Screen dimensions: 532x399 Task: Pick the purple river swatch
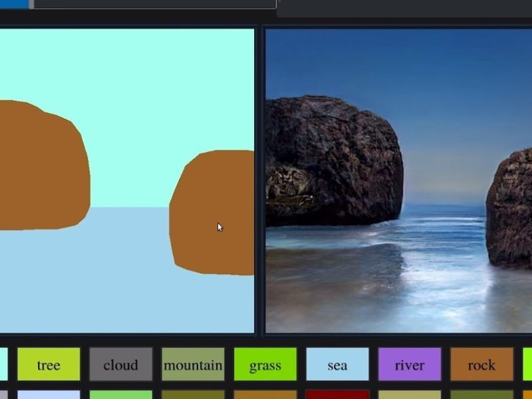(410, 364)
